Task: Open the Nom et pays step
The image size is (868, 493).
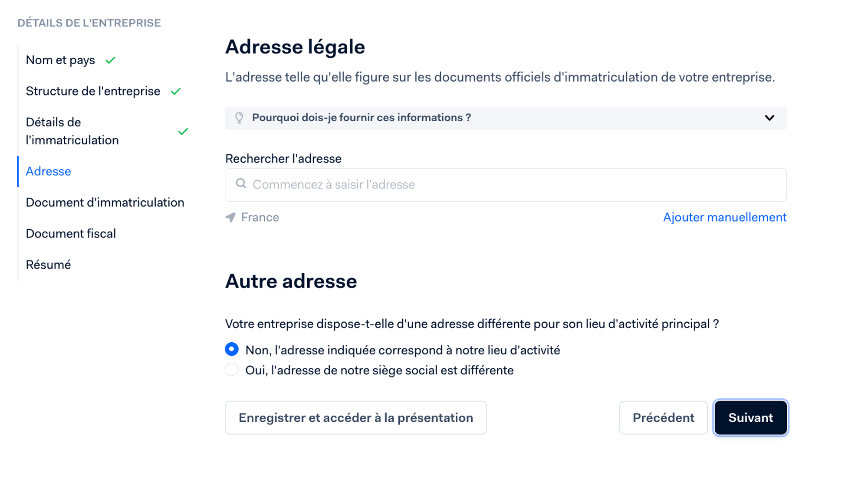Action: [60, 60]
